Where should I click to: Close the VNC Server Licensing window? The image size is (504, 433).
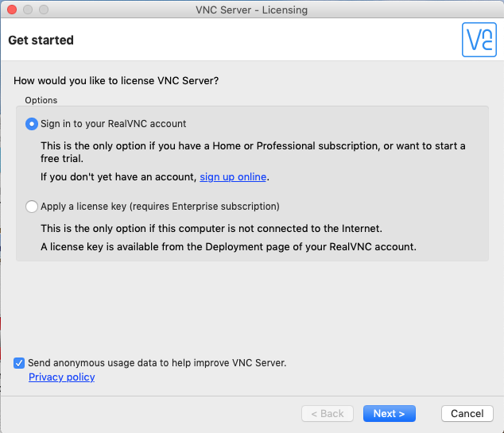[11, 10]
